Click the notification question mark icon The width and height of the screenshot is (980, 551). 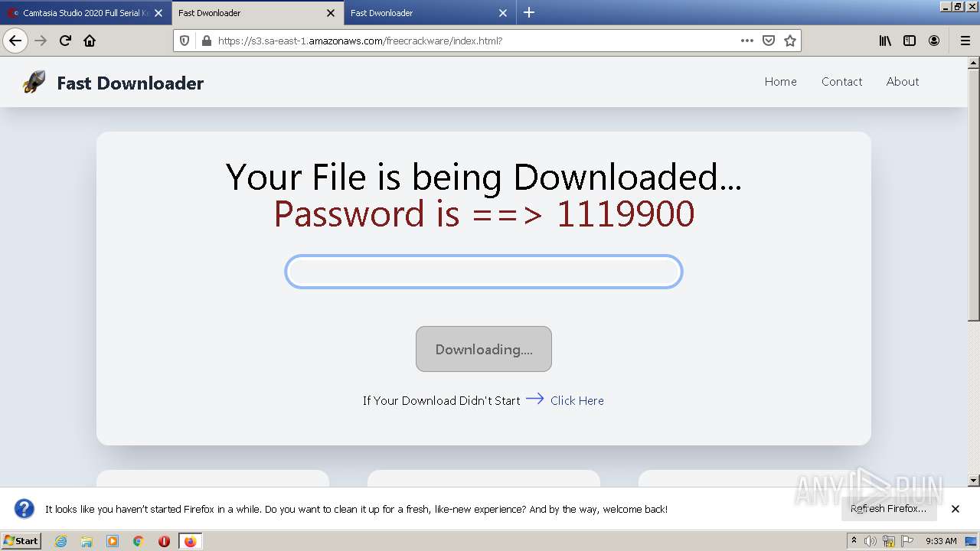point(24,509)
